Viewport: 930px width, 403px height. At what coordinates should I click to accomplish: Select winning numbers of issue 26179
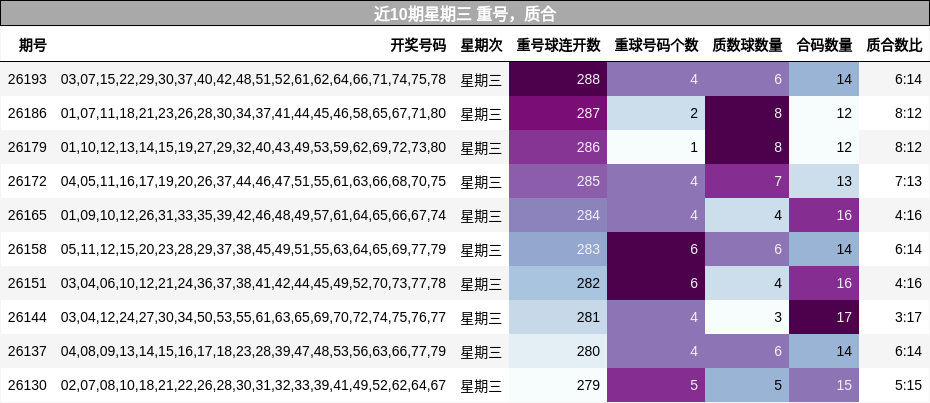(x=253, y=147)
